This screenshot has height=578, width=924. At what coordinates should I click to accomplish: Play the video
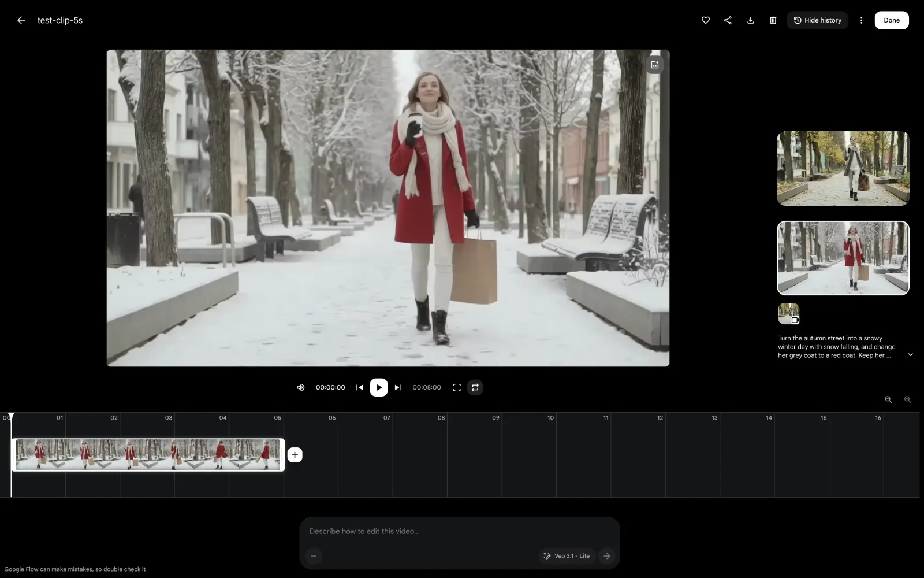(379, 387)
